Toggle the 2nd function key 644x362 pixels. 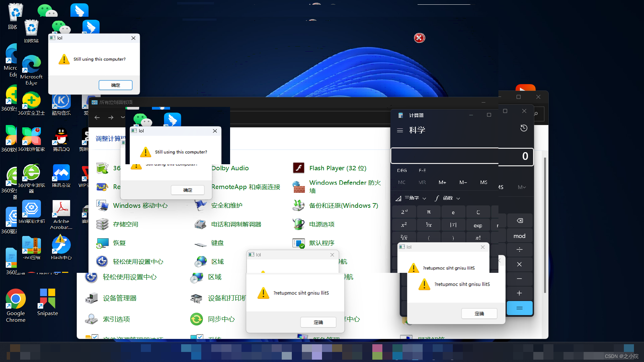pyautogui.click(x=404, y=212)
